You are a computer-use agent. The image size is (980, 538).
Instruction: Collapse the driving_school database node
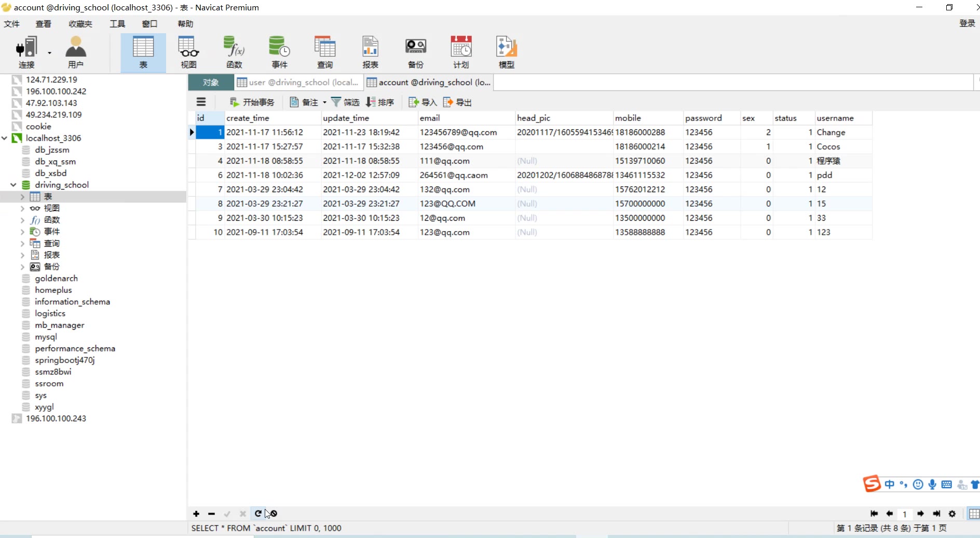pos(13,185)
